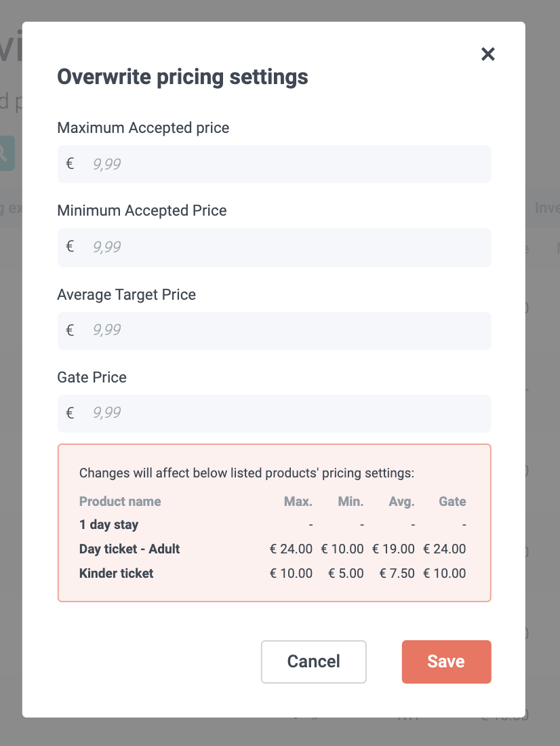Screen dimensions: 560x746
Task: Select the 1 day stay product row
Action: coord(108,525)
